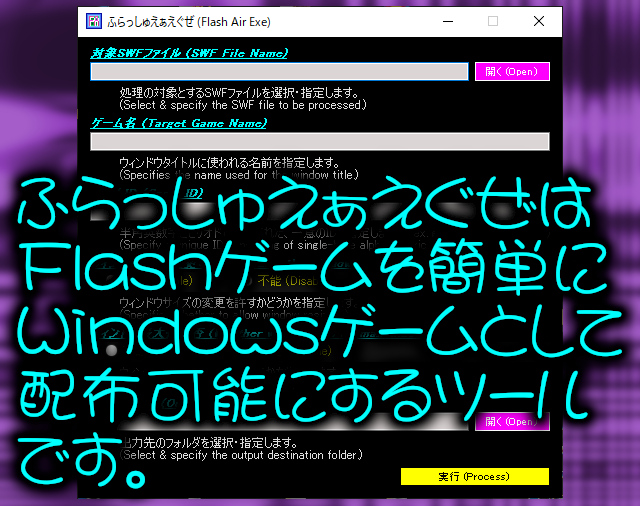This screenshot has width=640, height=506.
Task: Maximize the Flash Air Exe window
Action: click(x=493, y=21)
